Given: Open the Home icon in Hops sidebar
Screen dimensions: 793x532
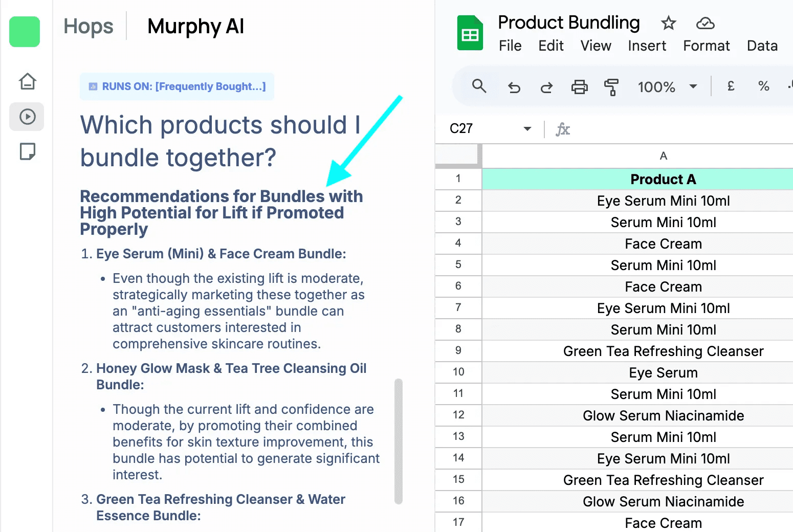Looking at the screenshot, I should click(28, 81).
